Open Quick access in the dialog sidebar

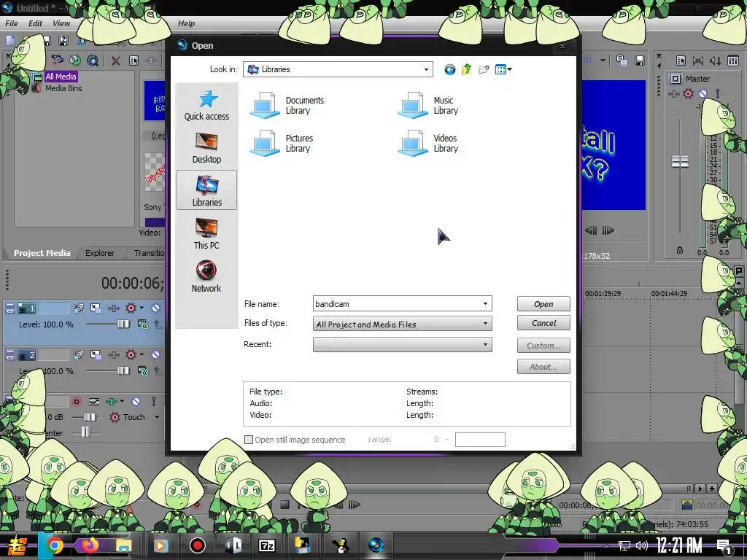coord(206,105)
